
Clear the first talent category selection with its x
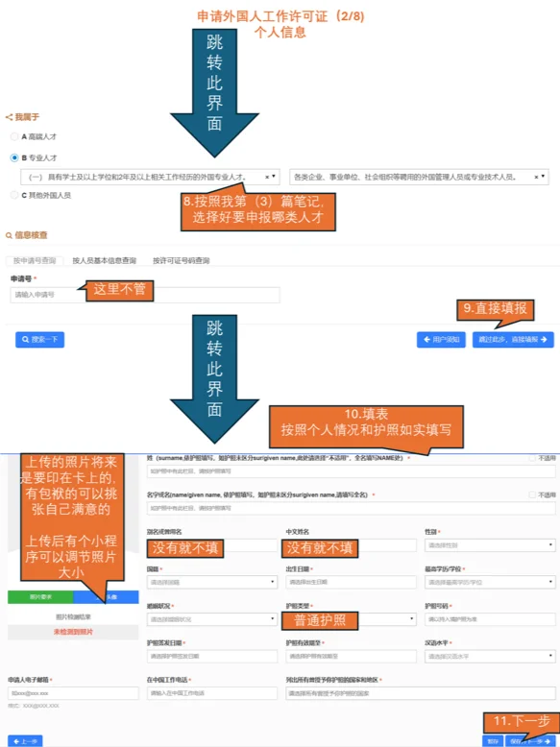267,177
